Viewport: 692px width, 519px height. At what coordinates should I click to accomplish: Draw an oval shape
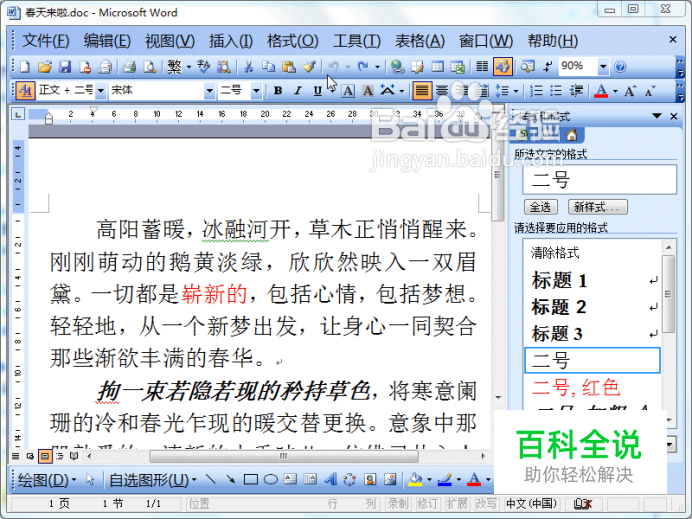coord(271,479)
